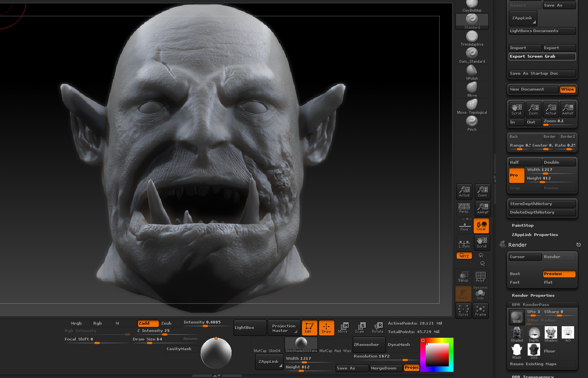588x378 pixels.
Task: Open the Shaded render pass thumbnail
Action: 517,334
